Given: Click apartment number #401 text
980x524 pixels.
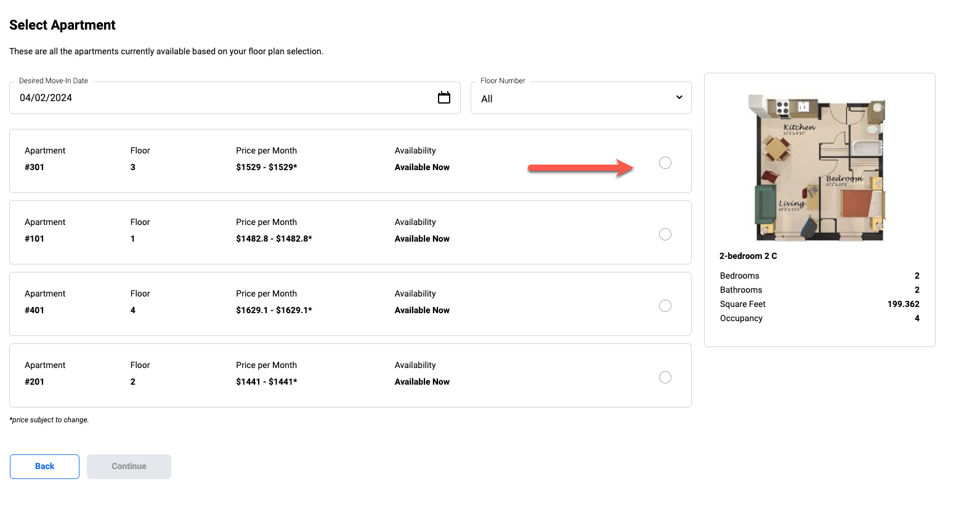Looking at the screenshot, I should pyautogui.click(x=34, y=310).
